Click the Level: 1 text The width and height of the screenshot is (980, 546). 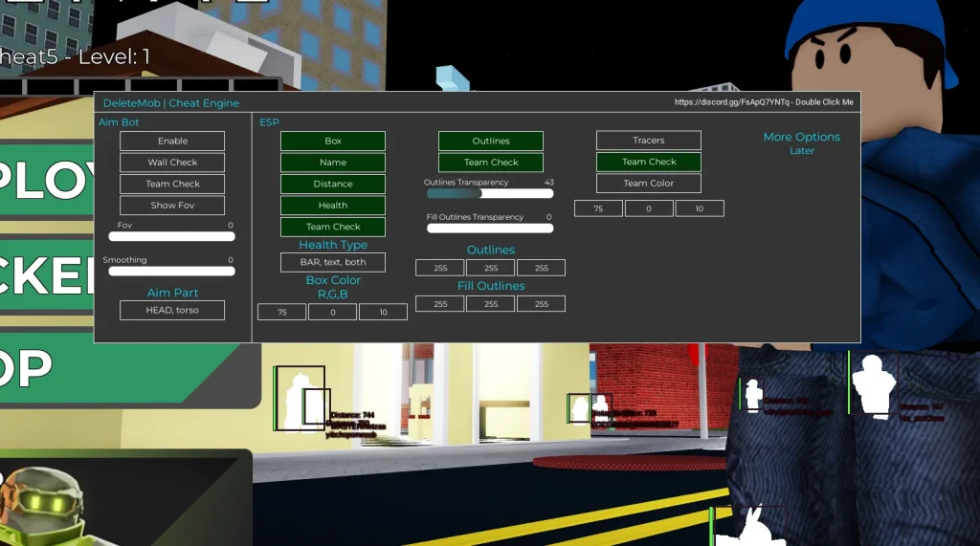click(x=115, y=56)
